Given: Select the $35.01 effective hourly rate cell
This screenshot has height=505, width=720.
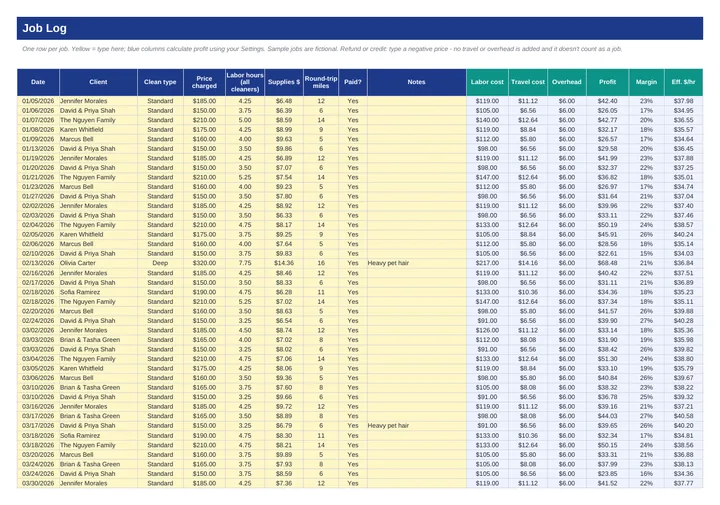Looking at the screenshot, I should click(683, 177).
